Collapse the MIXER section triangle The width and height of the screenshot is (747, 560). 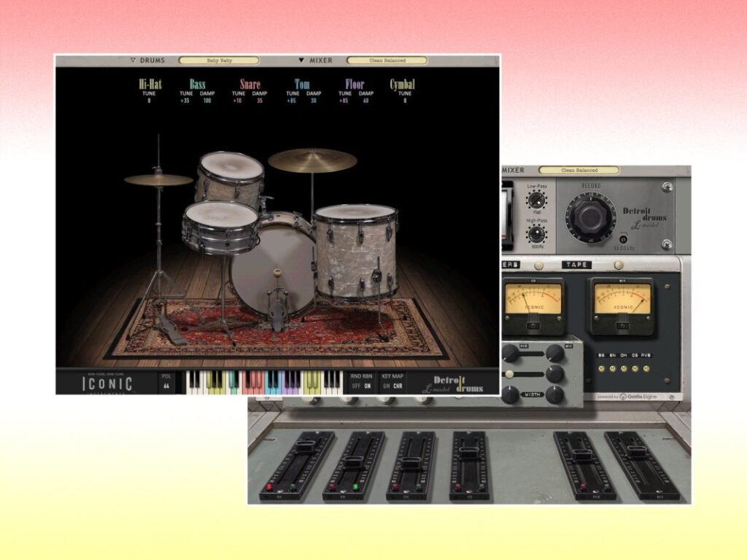[301, 61]
